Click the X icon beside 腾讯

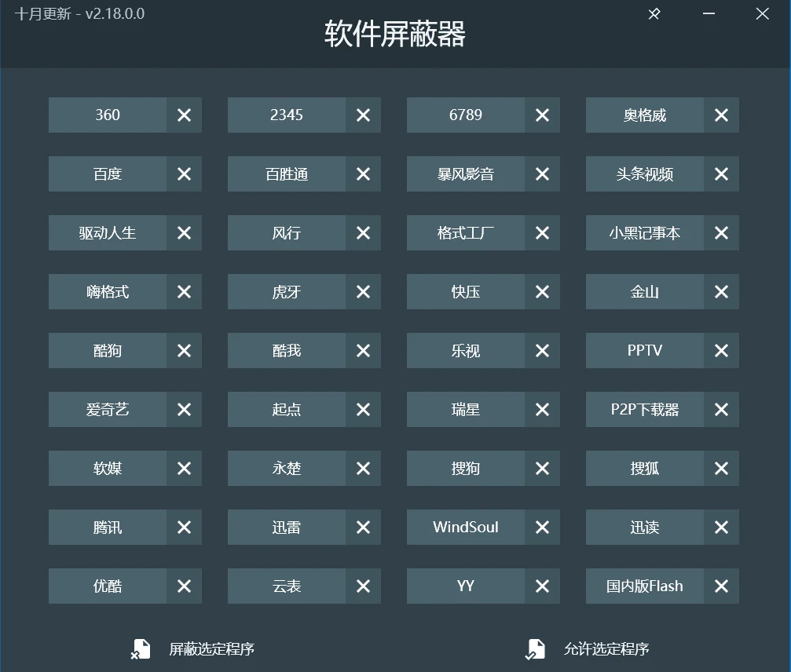click(184, 528)
